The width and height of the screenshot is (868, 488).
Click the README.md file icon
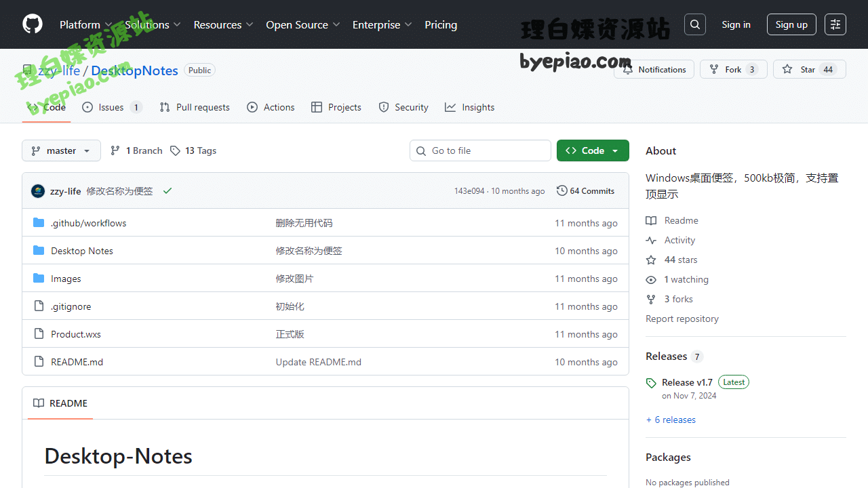(39, 362)
